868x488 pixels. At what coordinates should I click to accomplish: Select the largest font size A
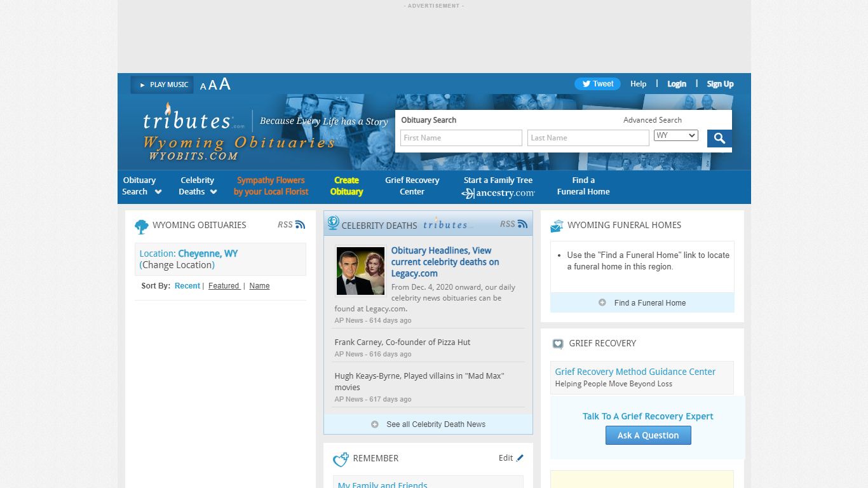[x=224, y=84]
